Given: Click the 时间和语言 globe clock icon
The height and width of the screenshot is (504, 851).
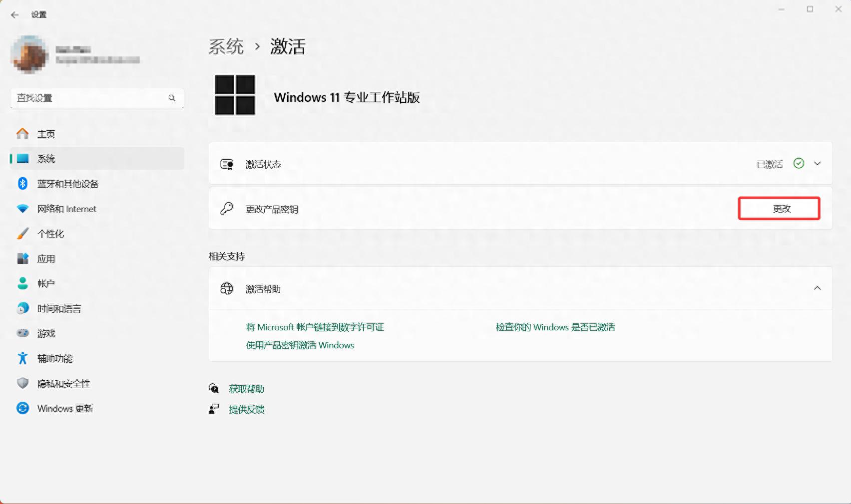Looking at the screenshot, I should (x=22, y=308).
